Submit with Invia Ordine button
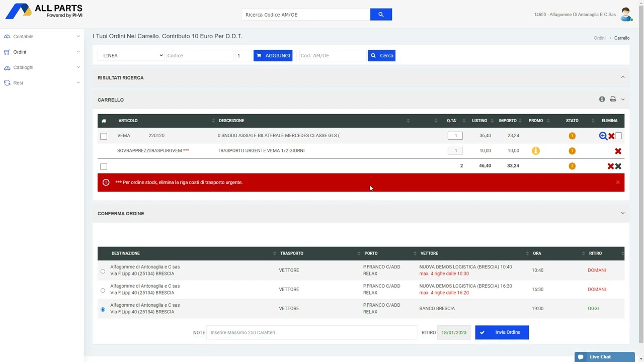 coord(502,332)
